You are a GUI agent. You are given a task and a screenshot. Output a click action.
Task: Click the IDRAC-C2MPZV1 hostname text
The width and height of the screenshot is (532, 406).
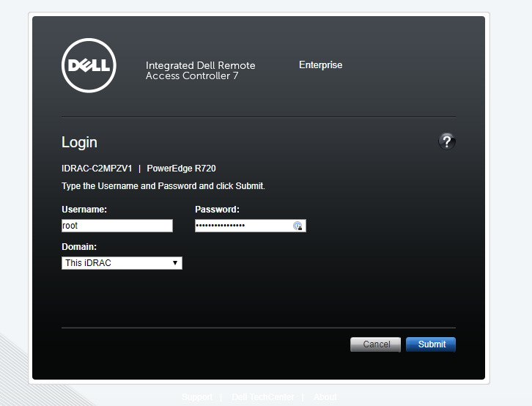[x=97, y=169]
